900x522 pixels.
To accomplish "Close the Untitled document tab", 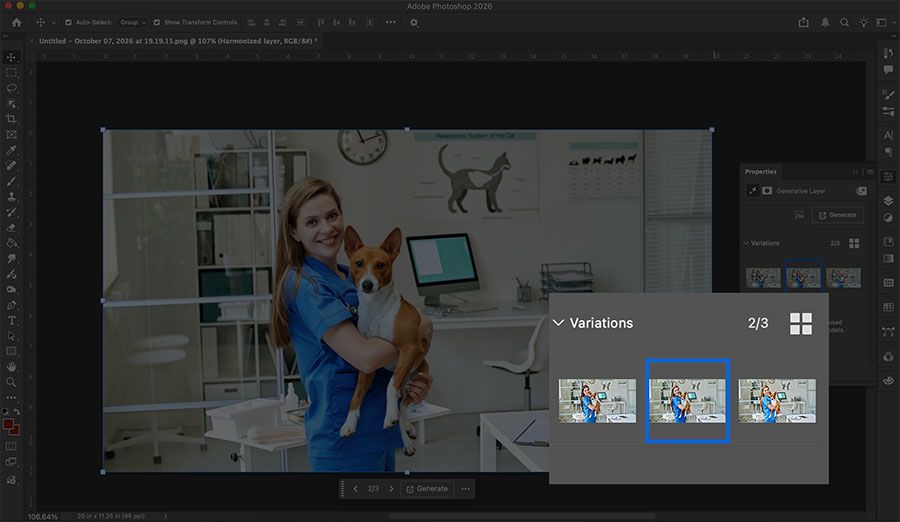I will coord(32,41).
